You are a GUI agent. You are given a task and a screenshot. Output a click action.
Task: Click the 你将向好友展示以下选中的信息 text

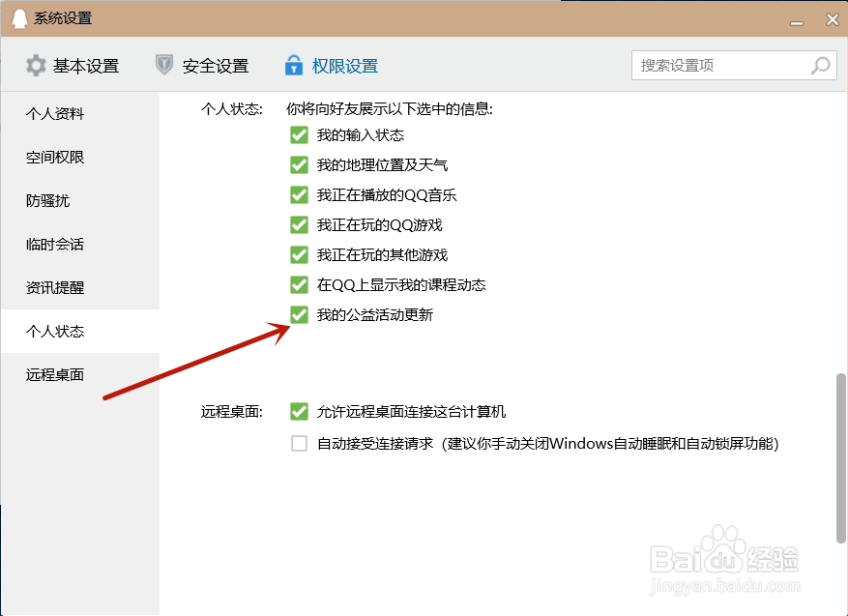[390, 109]
